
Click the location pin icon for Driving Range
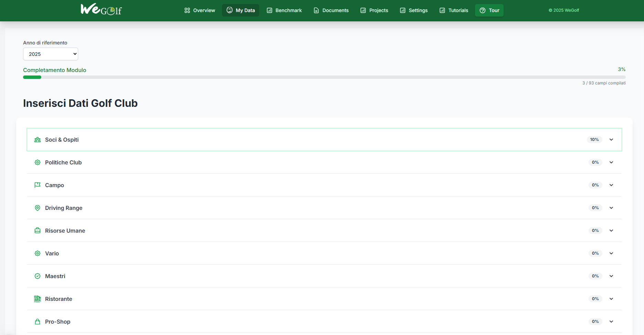click(38, 208)
